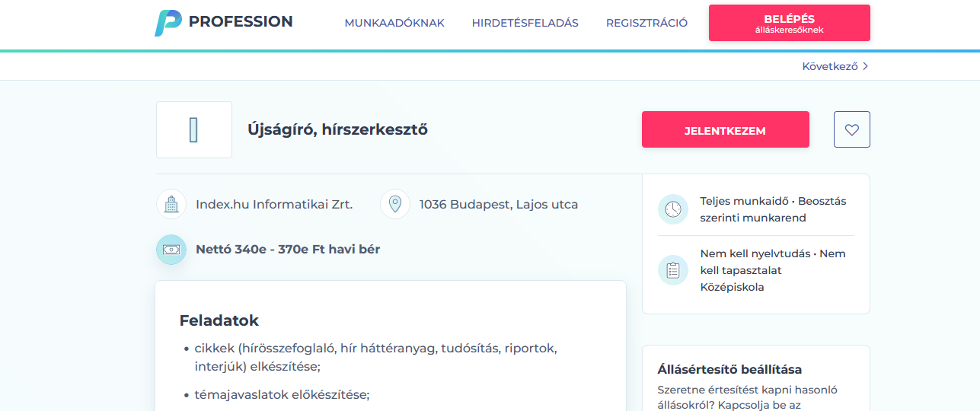Save the job with the heart icon
Viewport: 980px width, 411px height.
point(851,130)
